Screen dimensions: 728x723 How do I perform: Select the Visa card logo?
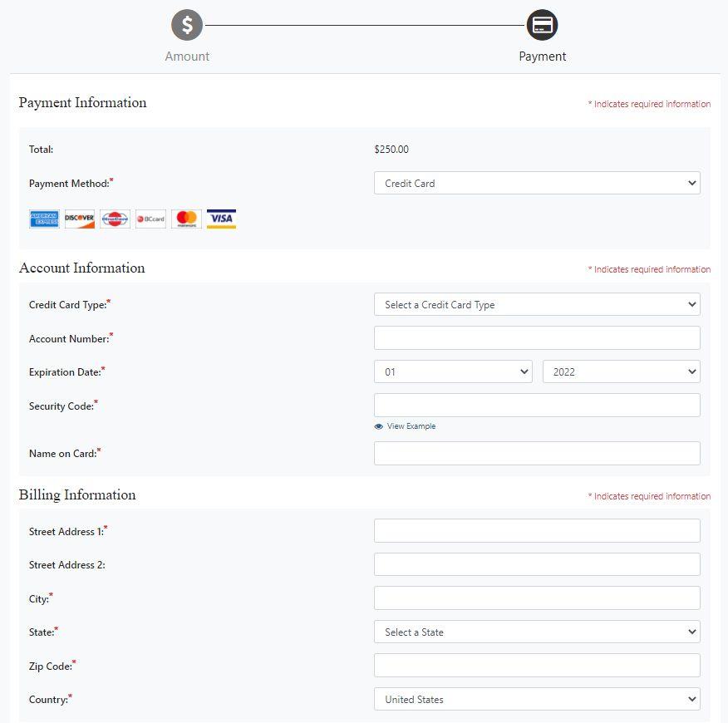(221, 219)
